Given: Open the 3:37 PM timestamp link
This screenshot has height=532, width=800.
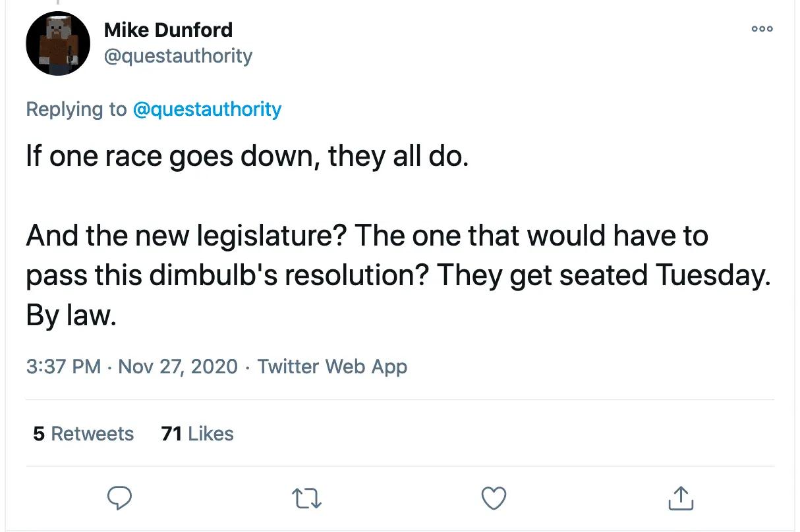Looking at the screenshot, I should pos(63,366).
